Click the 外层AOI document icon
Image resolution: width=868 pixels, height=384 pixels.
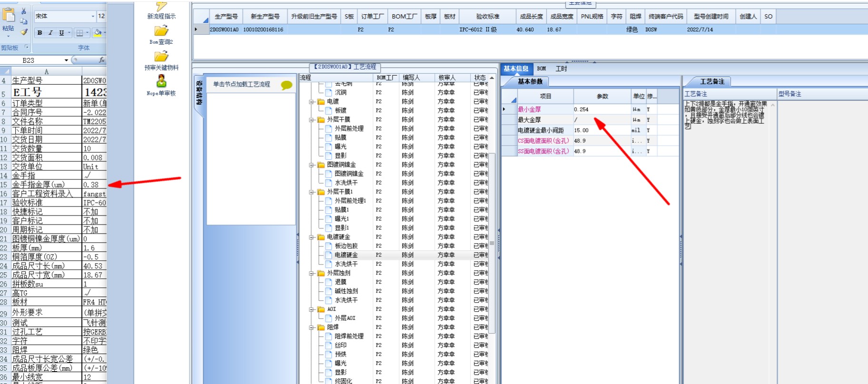pyautogui.click(x=328, y=318)
